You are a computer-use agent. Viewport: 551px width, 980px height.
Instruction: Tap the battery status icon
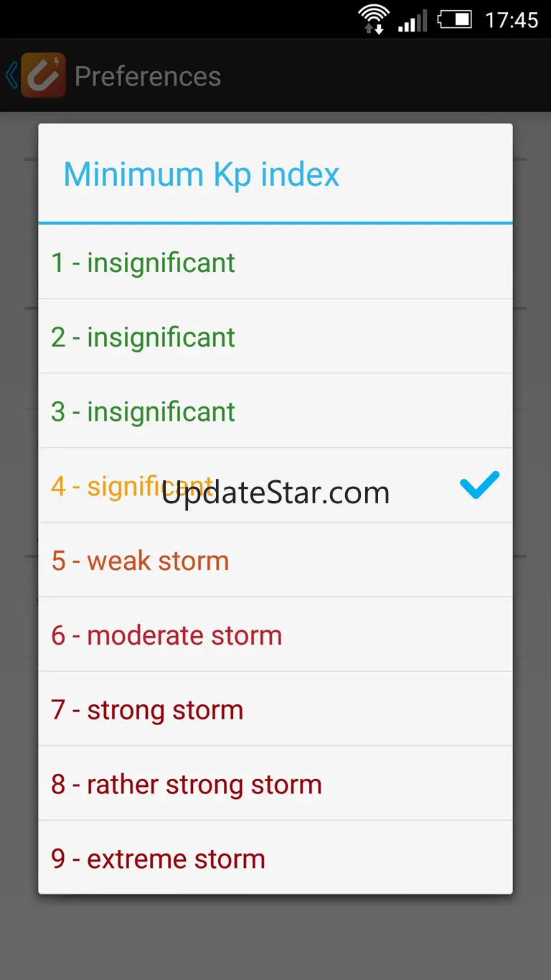point(455,19)
